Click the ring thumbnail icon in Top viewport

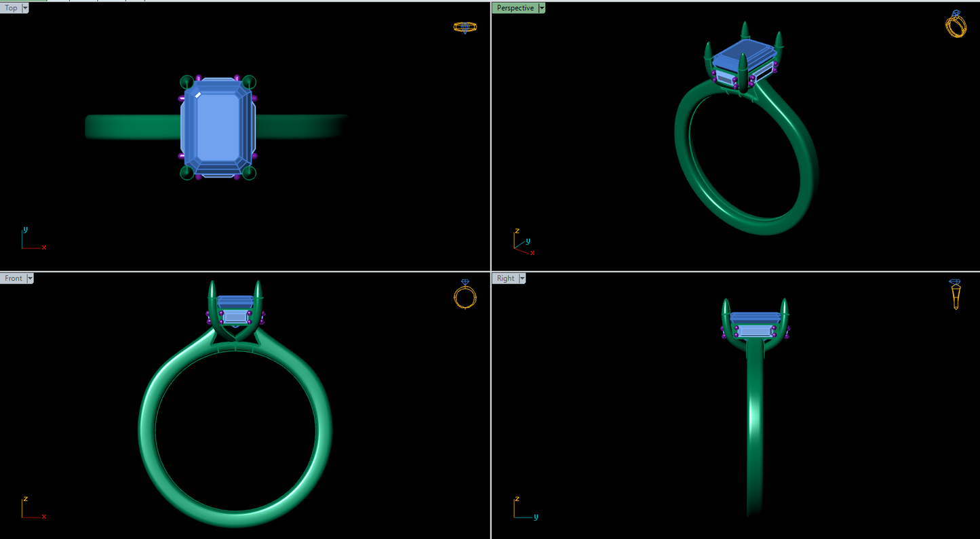tap(465, 27)
